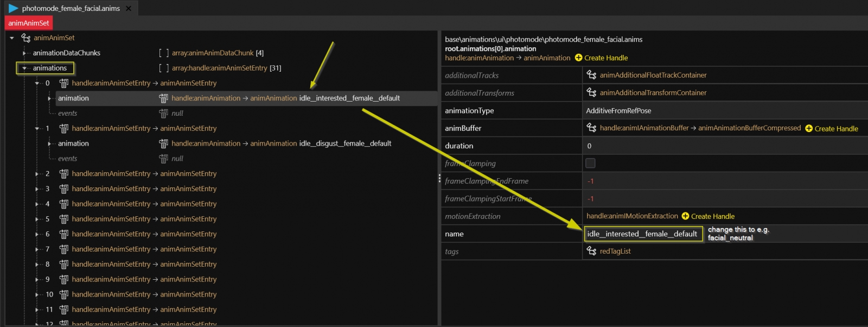Click the animBuffer handle node icon
The image size is (868, 327).
[x=591, y=128]
